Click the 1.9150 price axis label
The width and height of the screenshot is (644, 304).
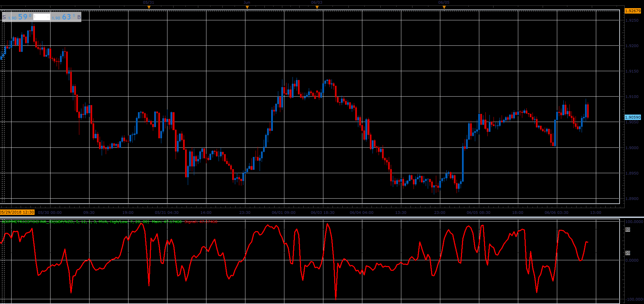click(x=632, y=71)
